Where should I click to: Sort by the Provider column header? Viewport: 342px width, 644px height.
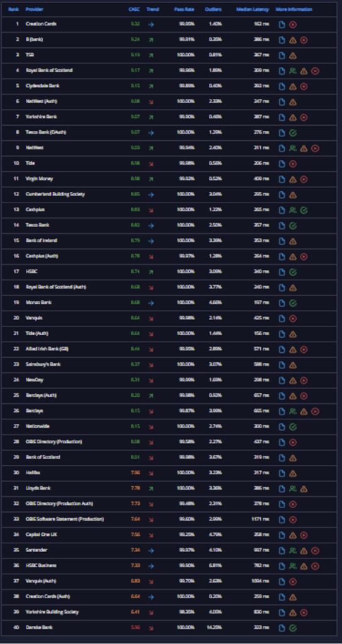(34, 9)
